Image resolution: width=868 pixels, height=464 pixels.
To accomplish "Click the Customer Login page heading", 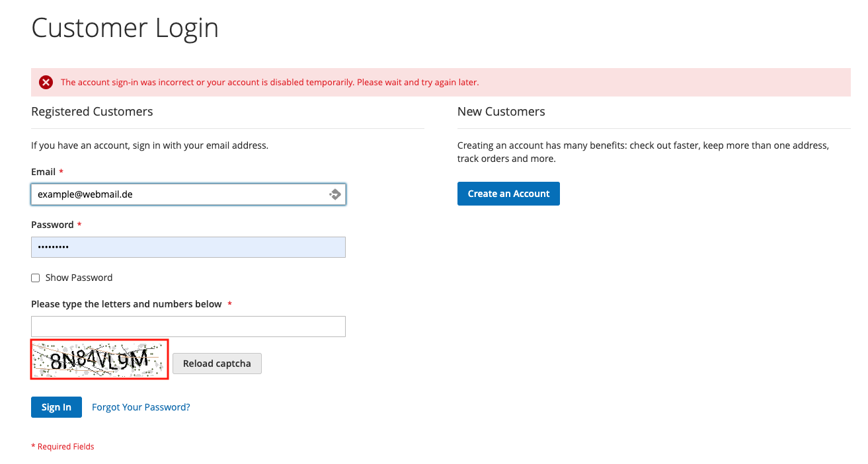I will 125,28.
